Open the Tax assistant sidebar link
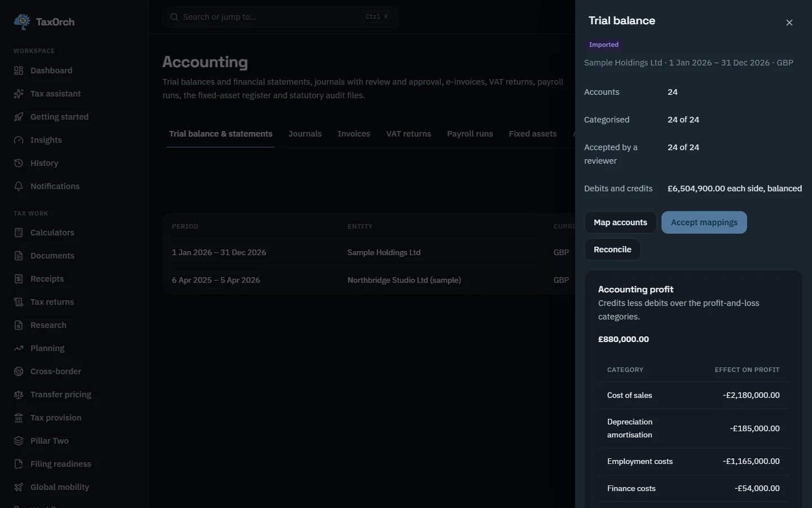The width and height of the screenshot is (812, 508). point(74,94)
